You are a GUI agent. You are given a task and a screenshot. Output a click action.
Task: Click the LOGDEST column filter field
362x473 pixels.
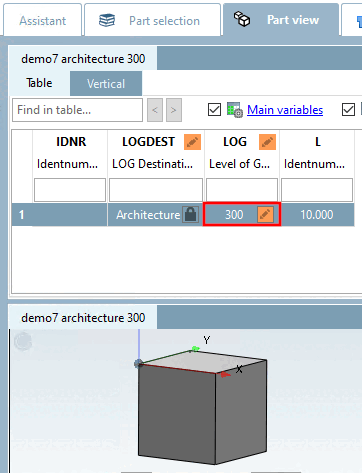coord(156,190)
